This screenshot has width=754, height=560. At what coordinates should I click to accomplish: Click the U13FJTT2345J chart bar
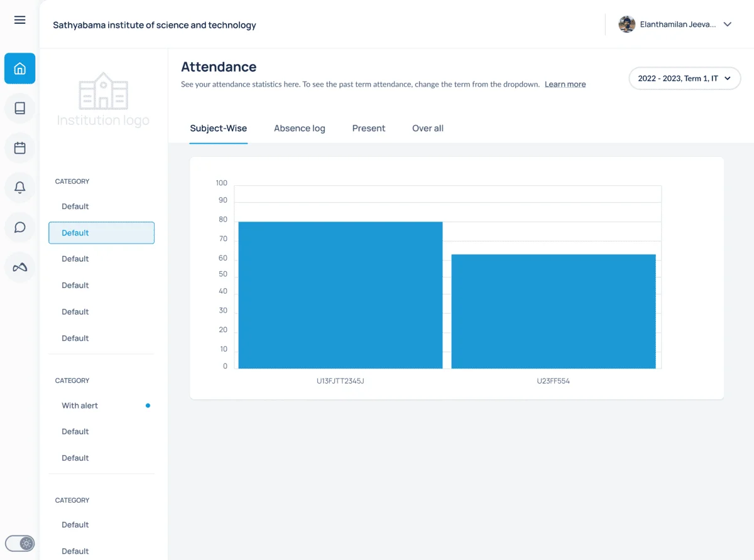click(340, 295)
